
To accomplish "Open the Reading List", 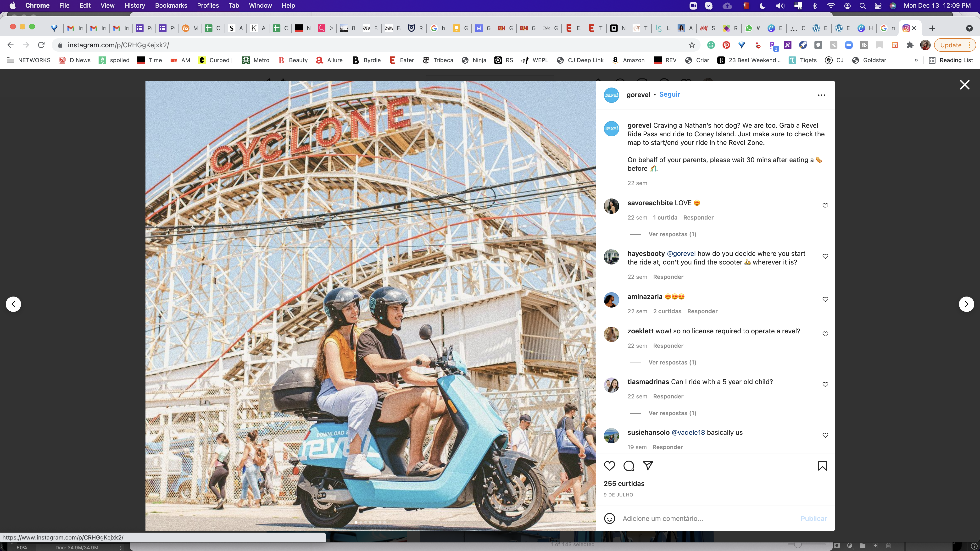I will pos(951,60).
